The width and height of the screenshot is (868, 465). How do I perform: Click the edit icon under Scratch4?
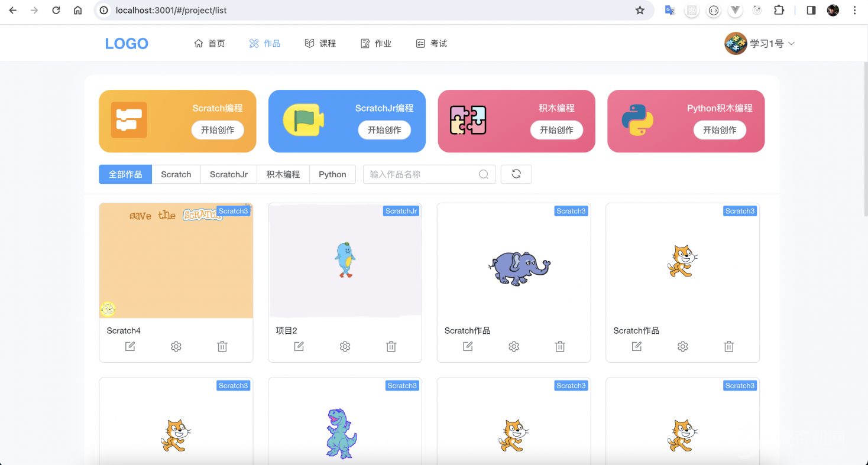click(130, 347)
